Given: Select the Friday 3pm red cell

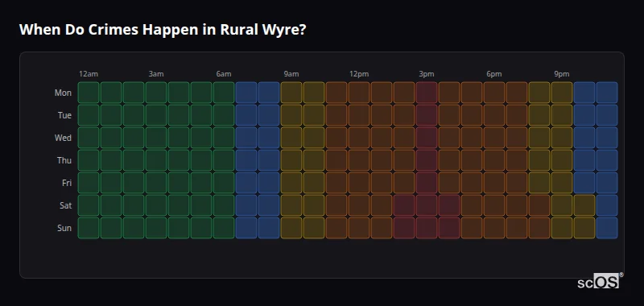Looking at the screenshot, I should [427, 183].
